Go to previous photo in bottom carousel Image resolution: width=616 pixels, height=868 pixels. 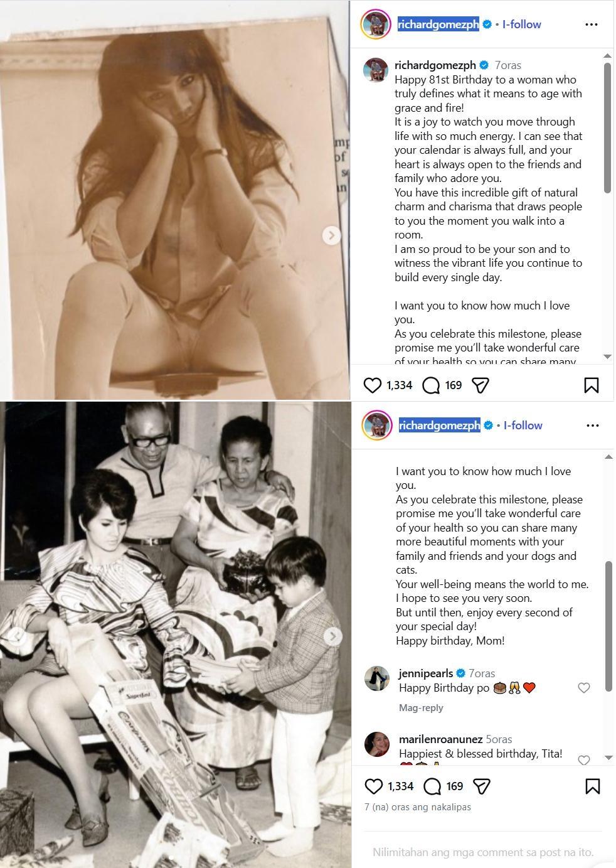tap(18, 636)
